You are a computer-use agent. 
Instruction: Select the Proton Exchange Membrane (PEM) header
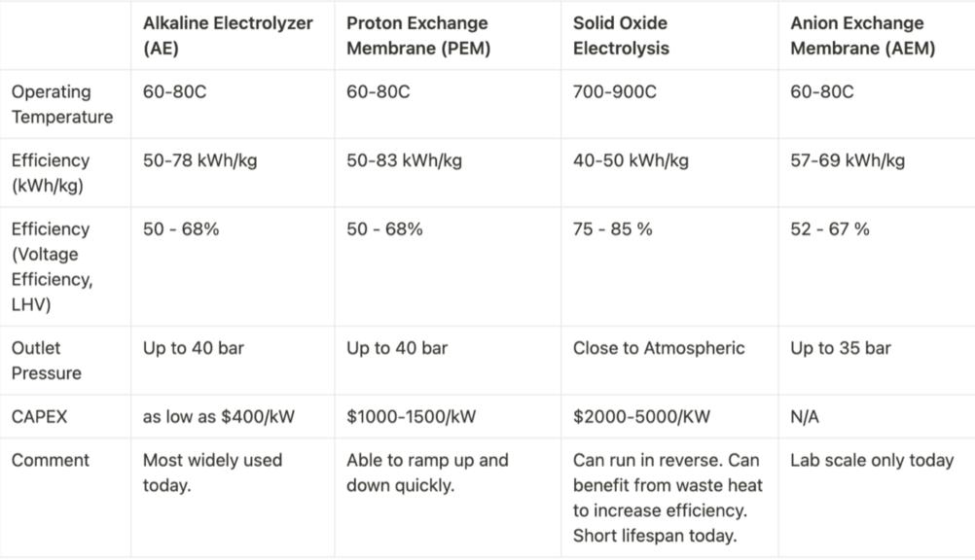pos(417,36)
